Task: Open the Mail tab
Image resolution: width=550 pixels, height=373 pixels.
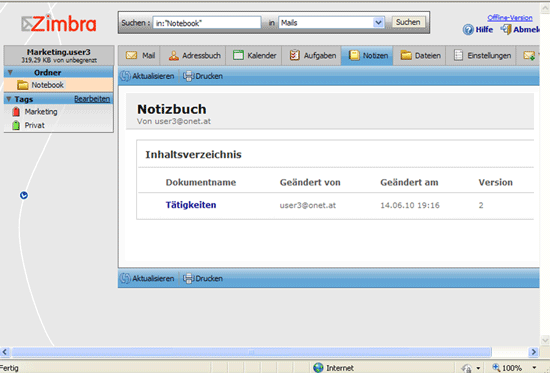Action: pyautogui.click(x=140, y=55)
